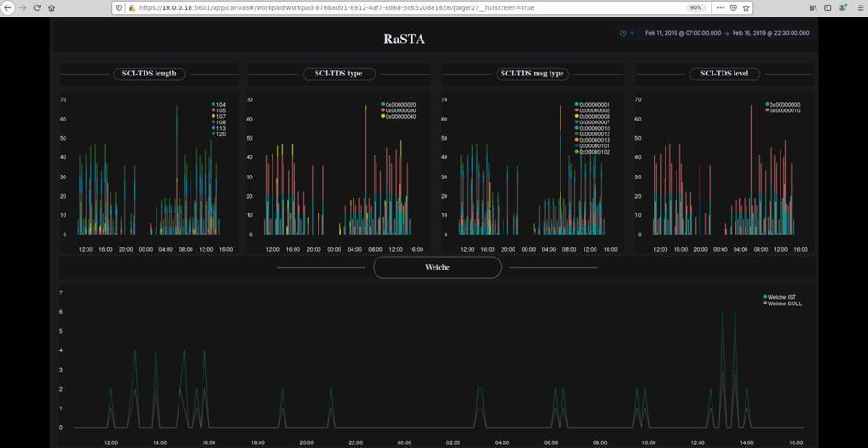868x448 pixels.
Task: Toggle the 0x00000030 series in SCI-TDS type legend
Action: click(399, 110)
